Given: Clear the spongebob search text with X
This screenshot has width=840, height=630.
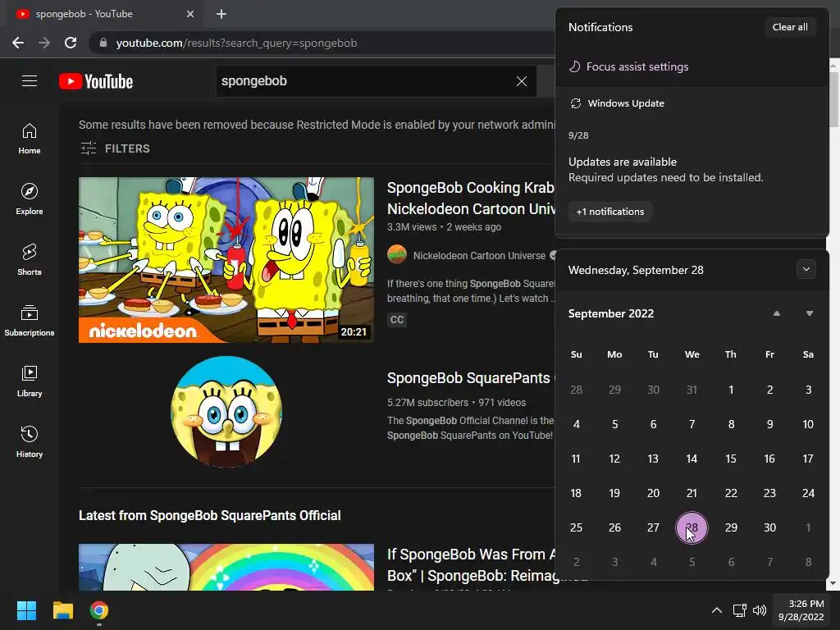Looking at the screenshot, I should [521, 81].
